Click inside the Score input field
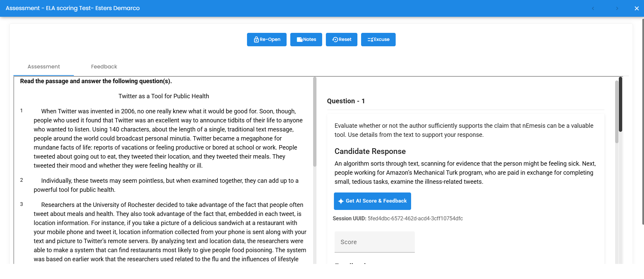The image size is (644, 279). coord(374,242)
